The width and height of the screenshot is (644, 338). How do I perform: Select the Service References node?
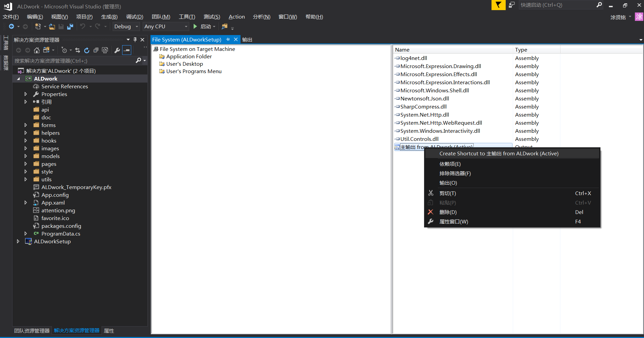[x=64, y=86]
